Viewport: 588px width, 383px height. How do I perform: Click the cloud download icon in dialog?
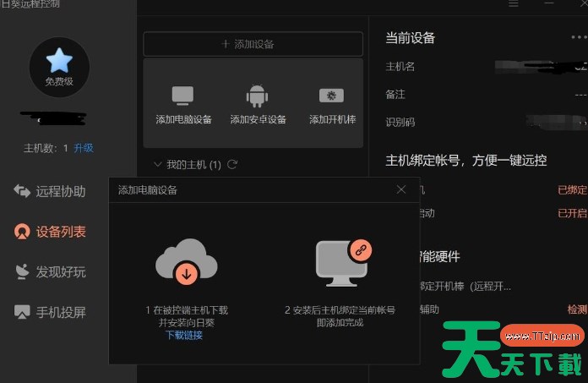[187, 261]
